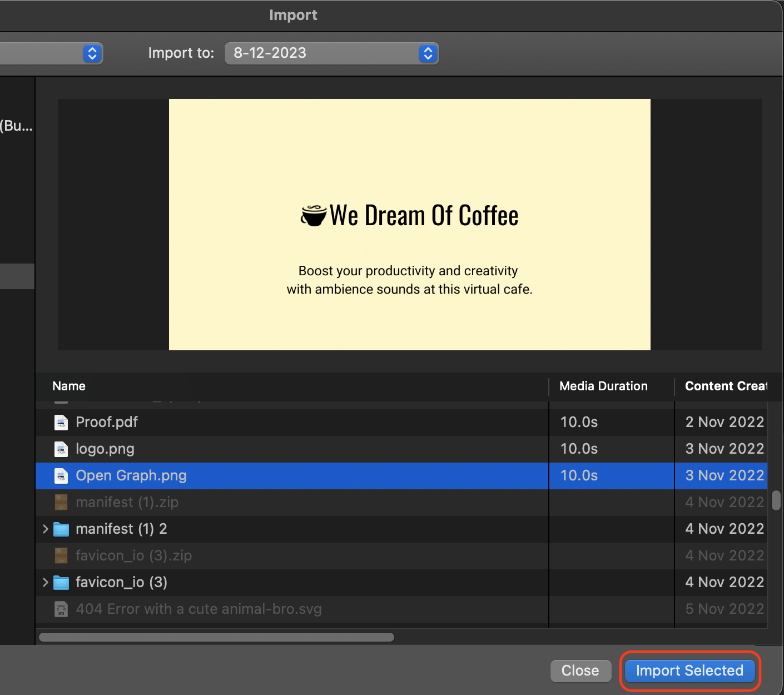Click the Open Graph.png file icon
784x695 pixels.
click(61, 475)
